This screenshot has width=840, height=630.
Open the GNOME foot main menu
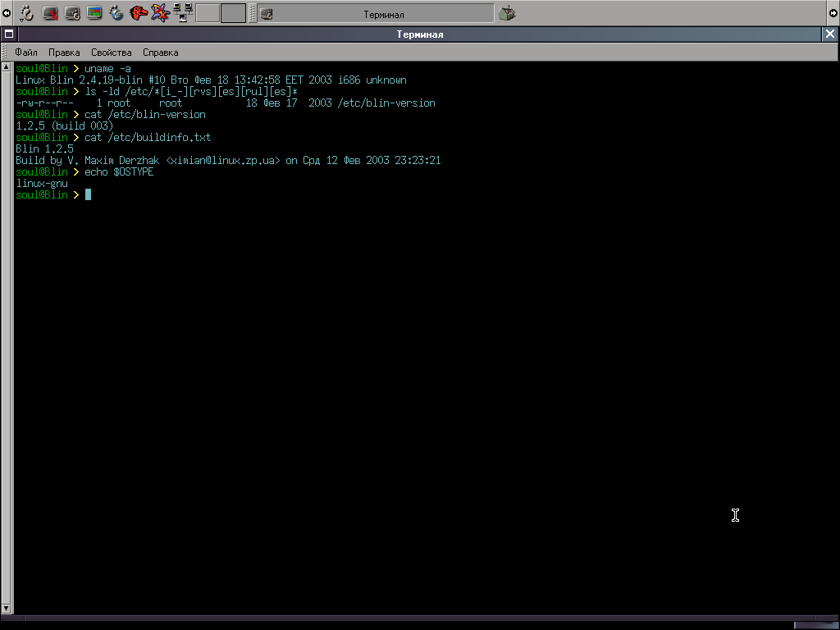click(x=27, y=13)
